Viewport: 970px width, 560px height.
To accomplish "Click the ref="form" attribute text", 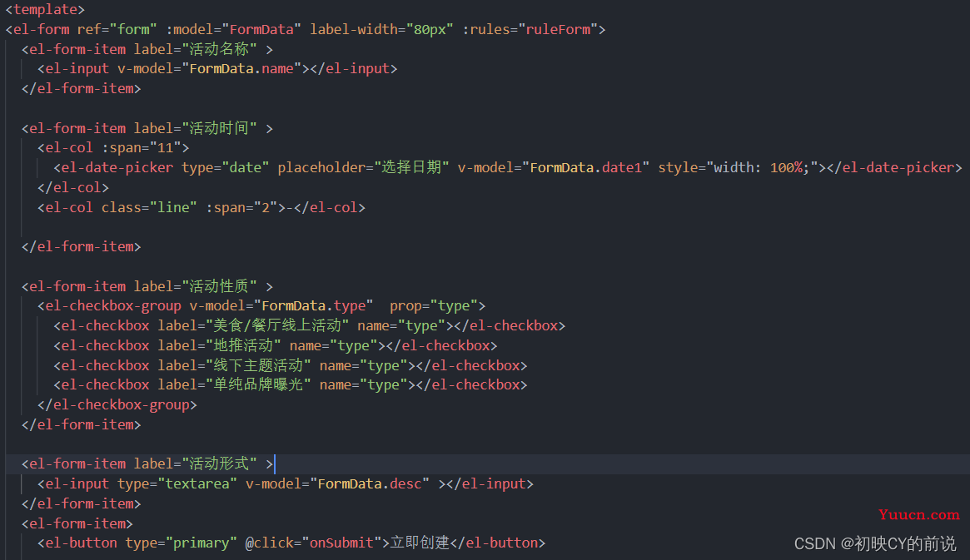I will tap(117, 29).
